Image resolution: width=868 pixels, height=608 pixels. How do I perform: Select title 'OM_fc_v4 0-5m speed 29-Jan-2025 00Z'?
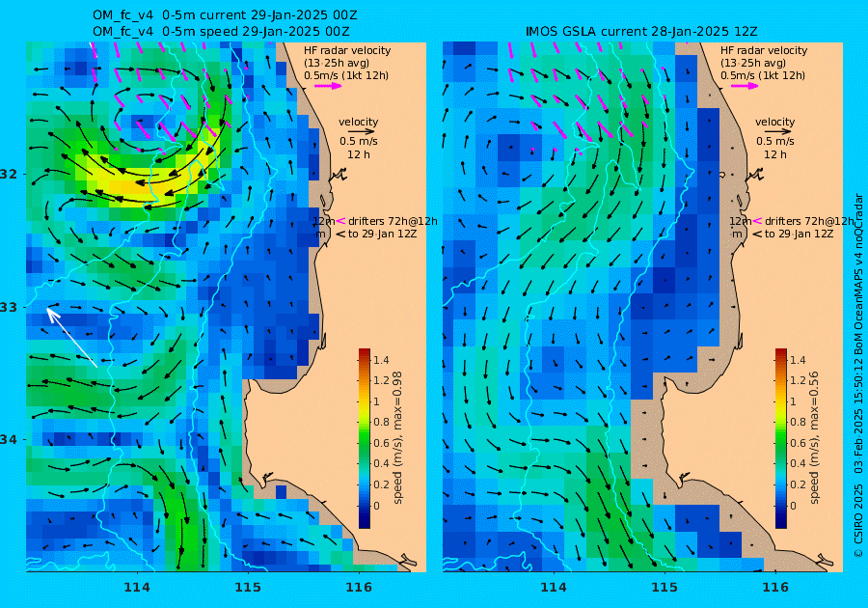coord(221,32)
